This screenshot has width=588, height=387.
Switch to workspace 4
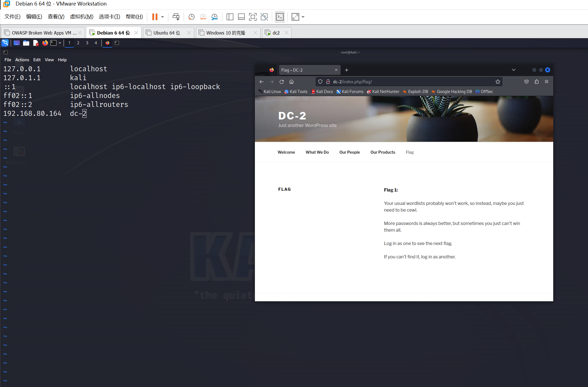tap(96, 43)
